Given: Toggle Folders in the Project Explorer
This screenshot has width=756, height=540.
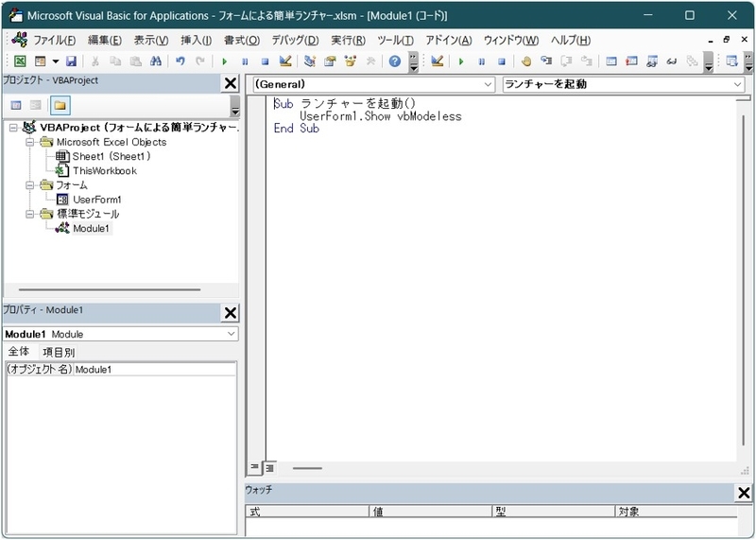Looking at the screenshot, I should point(60,105).
